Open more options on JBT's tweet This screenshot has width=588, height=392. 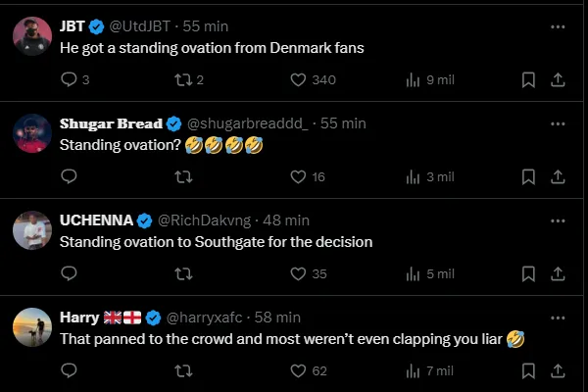[558, 26]
